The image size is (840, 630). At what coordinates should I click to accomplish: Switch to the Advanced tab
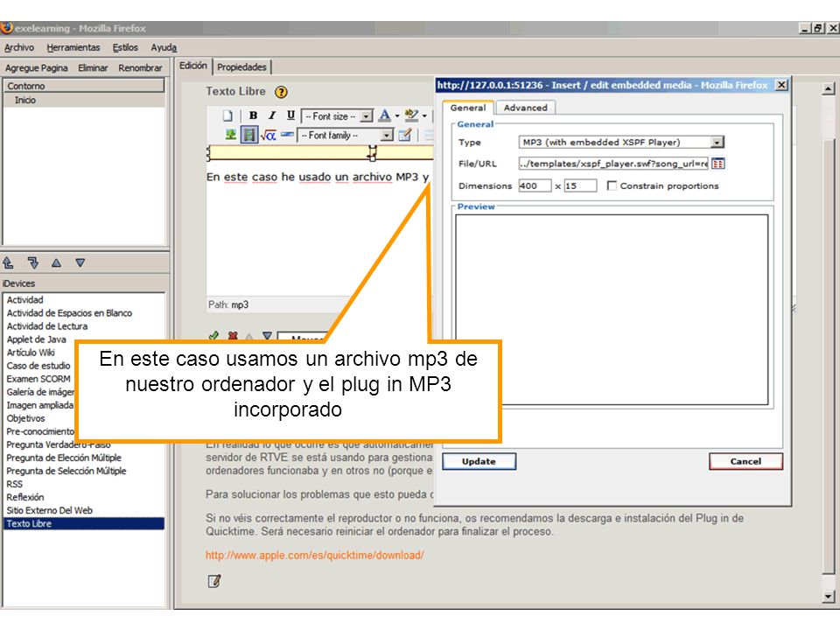[x=526, y=108]
